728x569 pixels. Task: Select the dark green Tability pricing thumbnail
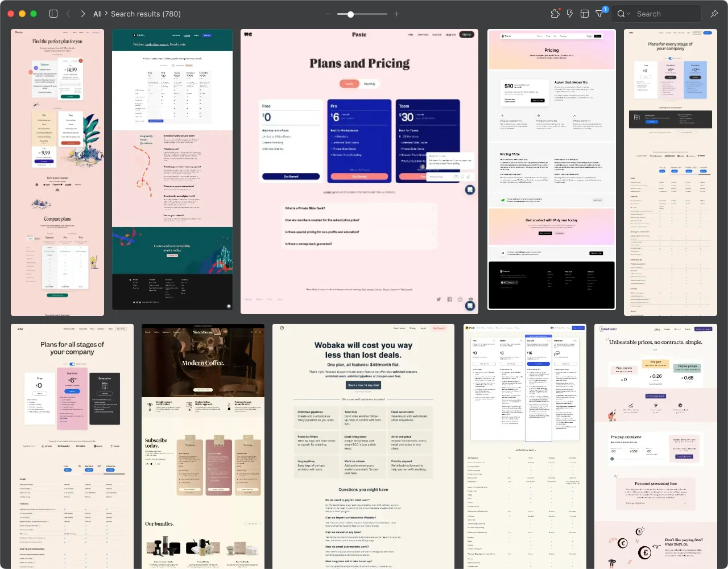click(x=172, y=170)
